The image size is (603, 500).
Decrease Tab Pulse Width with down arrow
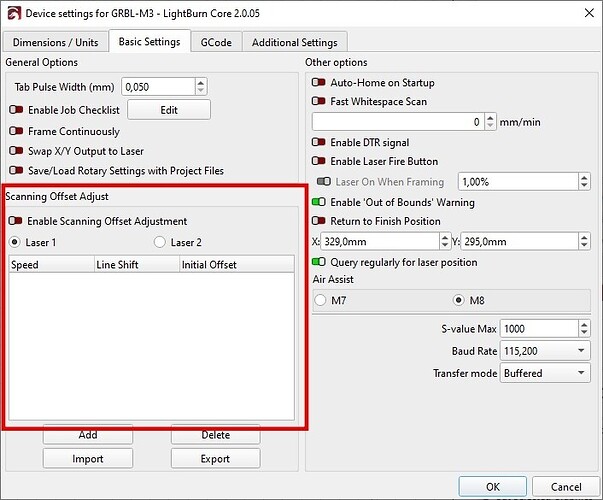[201, 91]
